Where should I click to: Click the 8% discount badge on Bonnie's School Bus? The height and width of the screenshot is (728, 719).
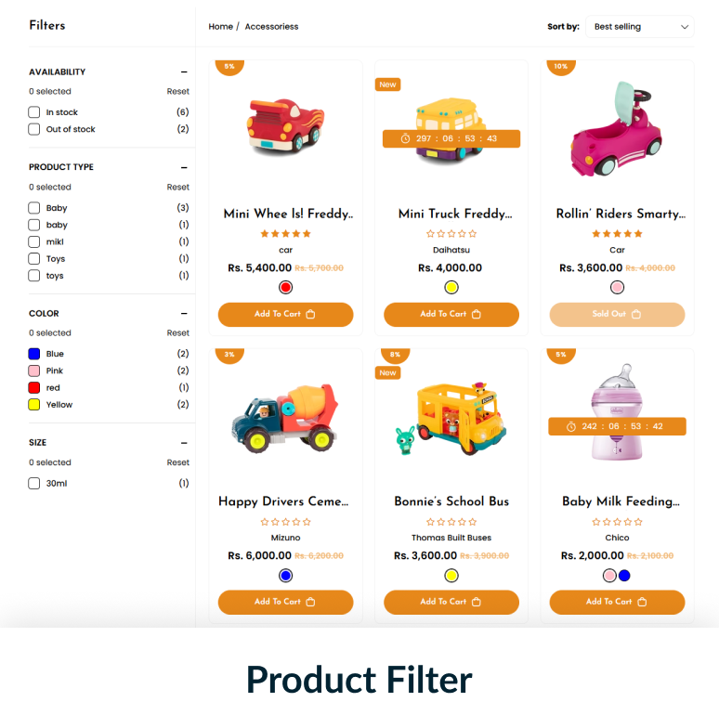396,355
